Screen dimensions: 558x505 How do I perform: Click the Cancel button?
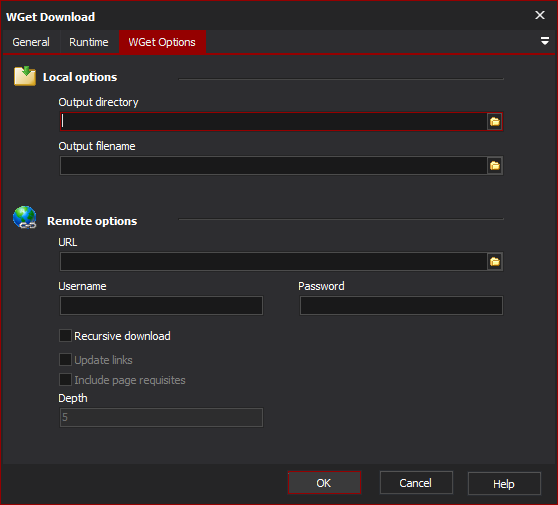tap(416, 483)
